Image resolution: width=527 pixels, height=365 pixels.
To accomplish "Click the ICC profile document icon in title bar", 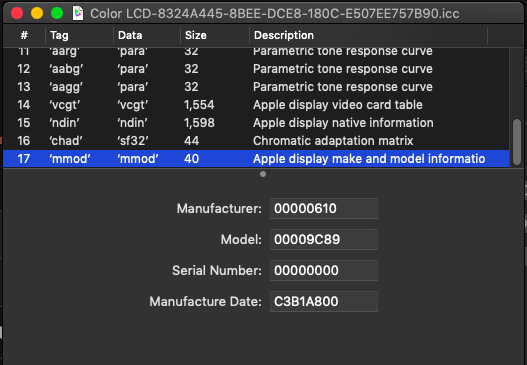I will pyautogui.click(x=78, y=13).
